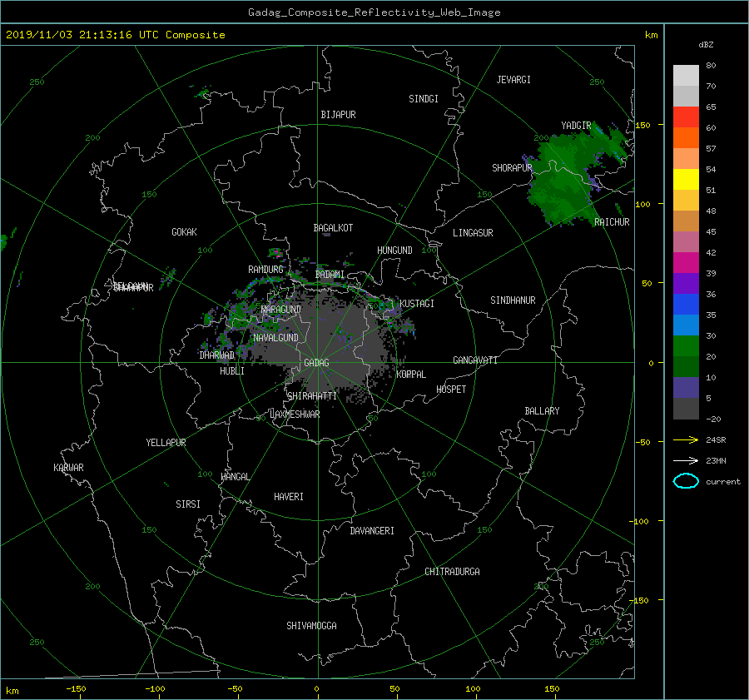This screenshot has height=700, width=749.
Task: Select the blue 35-36 dBZ swatch
Action: pos(686,304)
